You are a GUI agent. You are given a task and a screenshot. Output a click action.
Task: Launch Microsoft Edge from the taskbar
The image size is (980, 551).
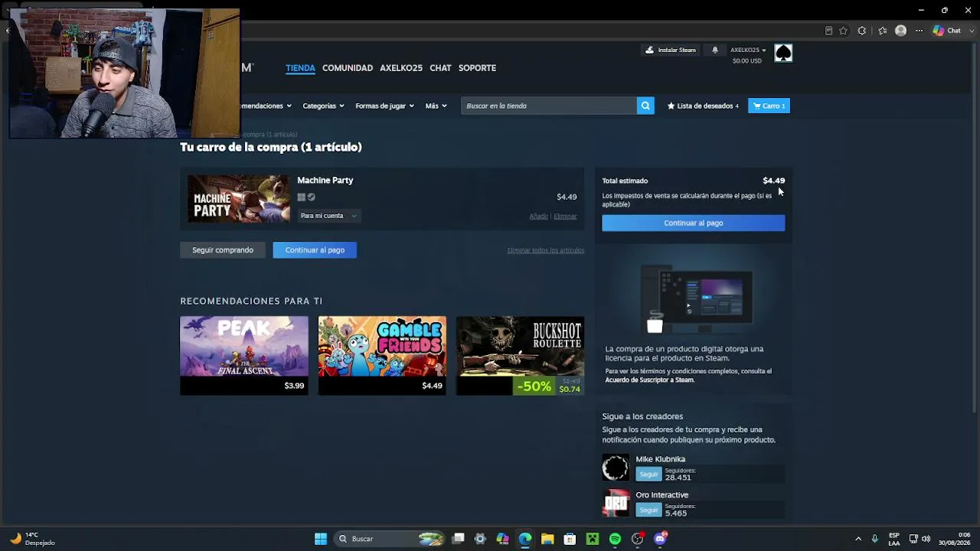click(x=525, y=539)
